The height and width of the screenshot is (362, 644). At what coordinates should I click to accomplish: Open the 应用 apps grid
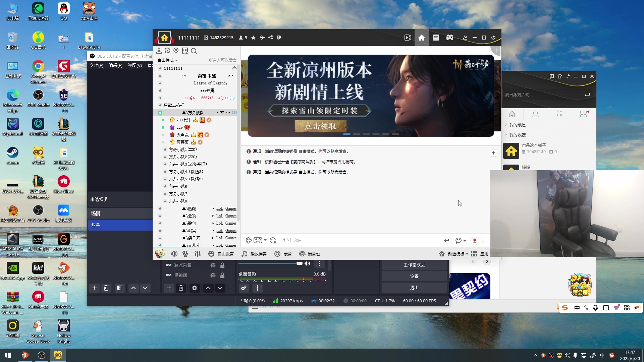pos(480,254)
